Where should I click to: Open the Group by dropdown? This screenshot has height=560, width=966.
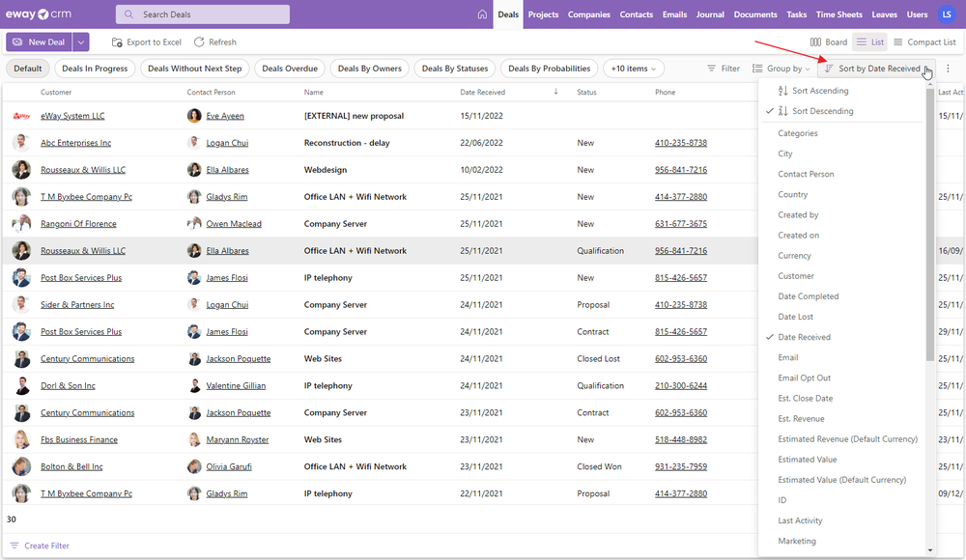click(781, 69)
